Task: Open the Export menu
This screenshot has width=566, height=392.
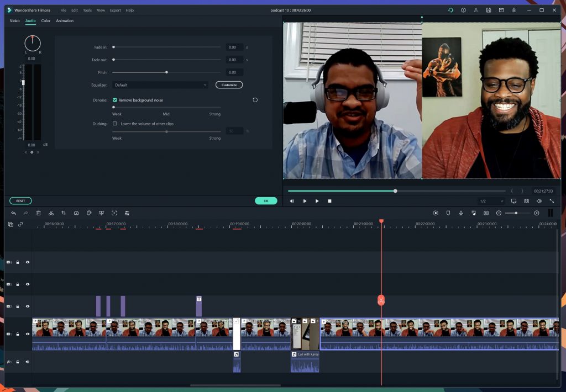Action: 115,10
